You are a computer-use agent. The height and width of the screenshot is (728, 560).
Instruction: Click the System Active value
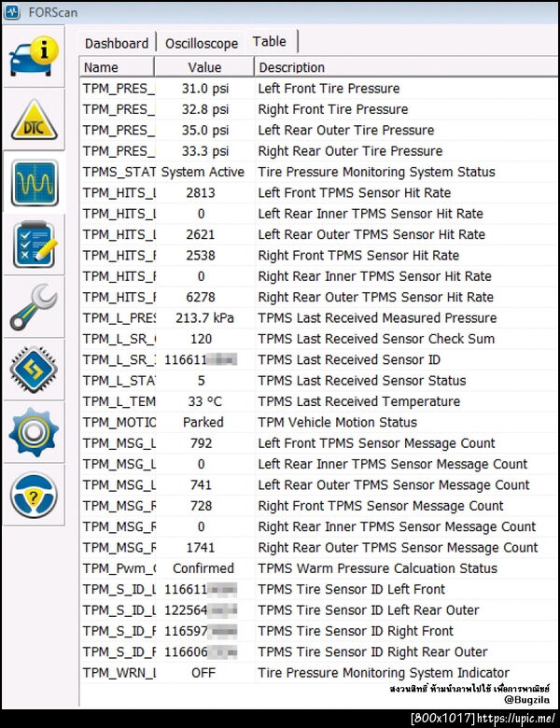(x=203, y=172)
